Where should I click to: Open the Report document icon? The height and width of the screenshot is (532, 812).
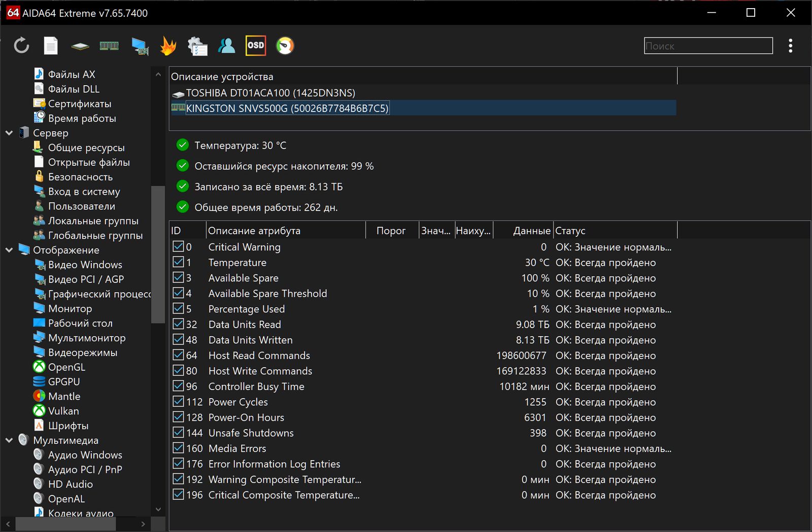point(51,46)
